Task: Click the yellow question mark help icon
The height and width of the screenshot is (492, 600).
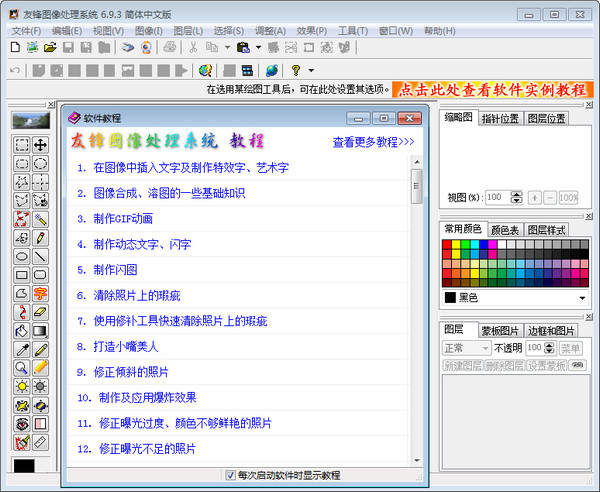Action: click(x=296, y=70)
